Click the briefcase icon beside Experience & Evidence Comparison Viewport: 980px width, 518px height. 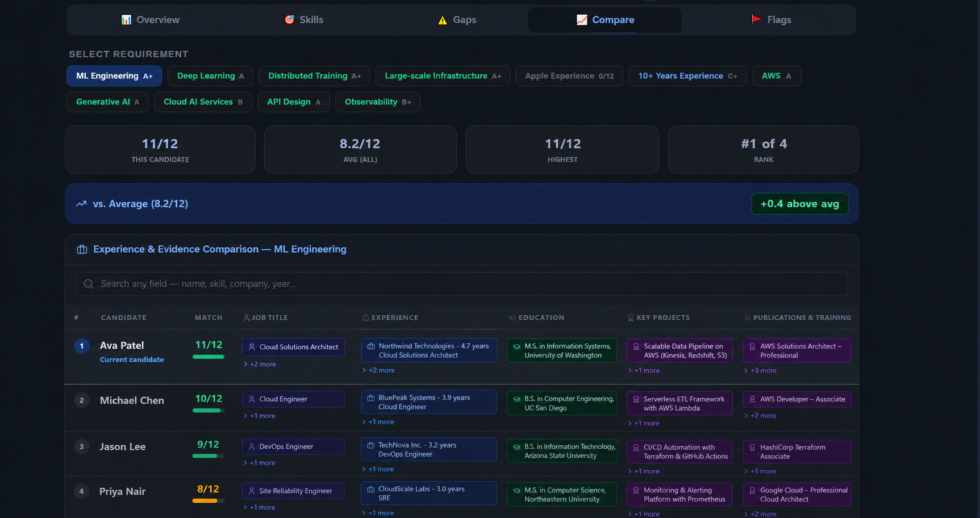(82, 249)
